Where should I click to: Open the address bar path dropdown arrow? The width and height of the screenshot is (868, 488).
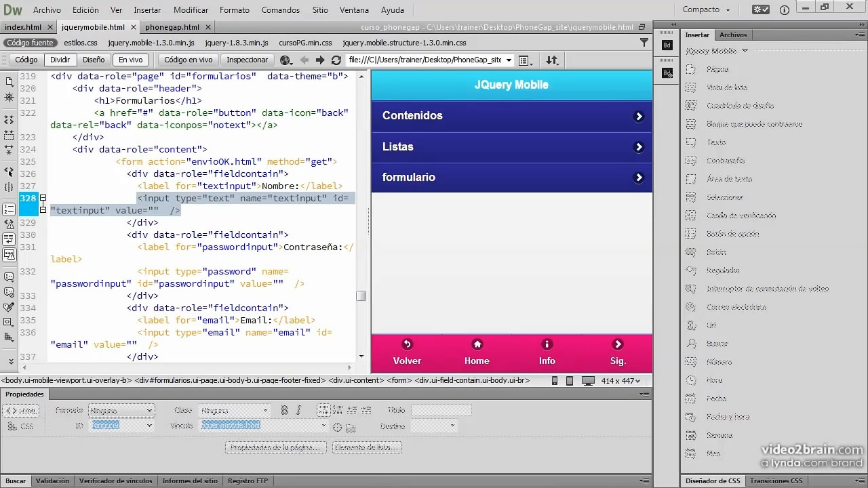tap(509, 60)
